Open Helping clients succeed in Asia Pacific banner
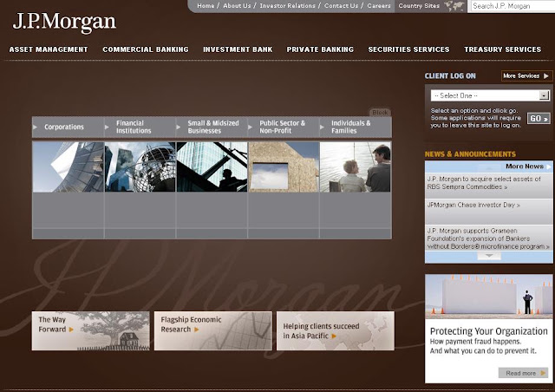This screenshot has width=555, height=392. click(336, 331)
